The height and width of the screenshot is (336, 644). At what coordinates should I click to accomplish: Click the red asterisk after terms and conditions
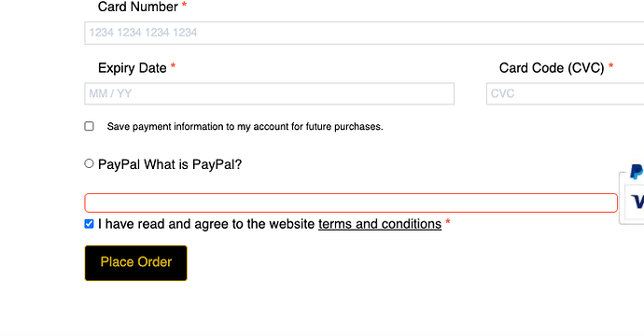(x=448, y=222)
